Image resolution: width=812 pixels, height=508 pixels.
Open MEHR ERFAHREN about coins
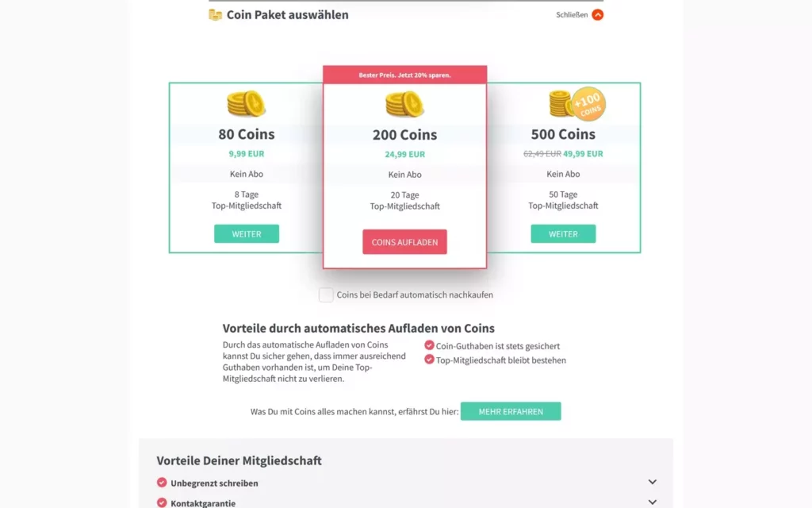(511, 411)
